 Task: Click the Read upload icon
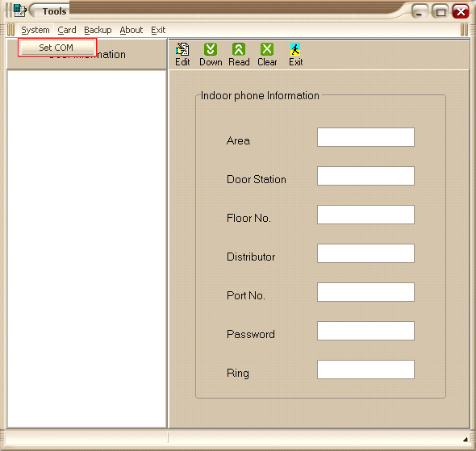[x=239, y=49]
